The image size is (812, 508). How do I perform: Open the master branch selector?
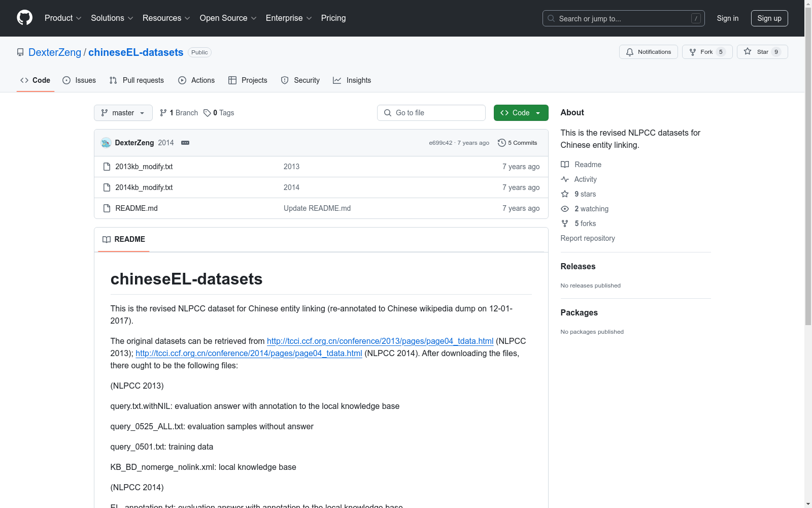123,113
